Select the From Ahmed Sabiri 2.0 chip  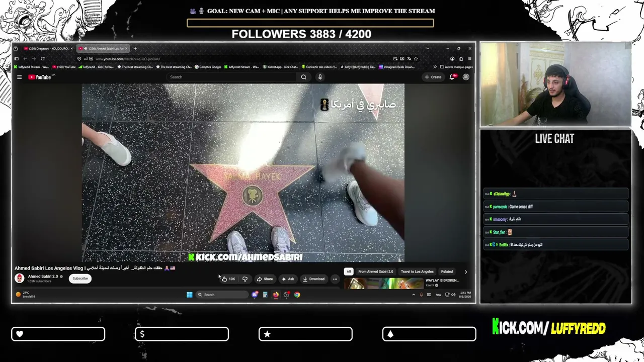[x=376, y=271]
